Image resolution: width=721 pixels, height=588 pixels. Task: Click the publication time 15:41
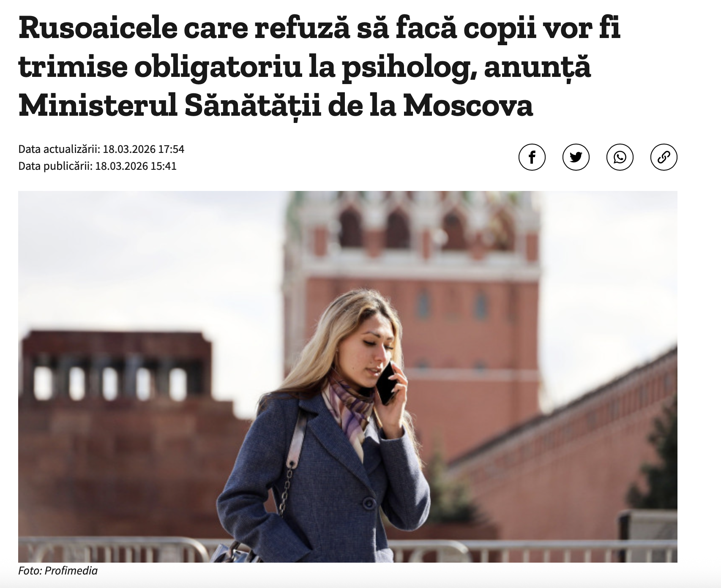(163, 166)
